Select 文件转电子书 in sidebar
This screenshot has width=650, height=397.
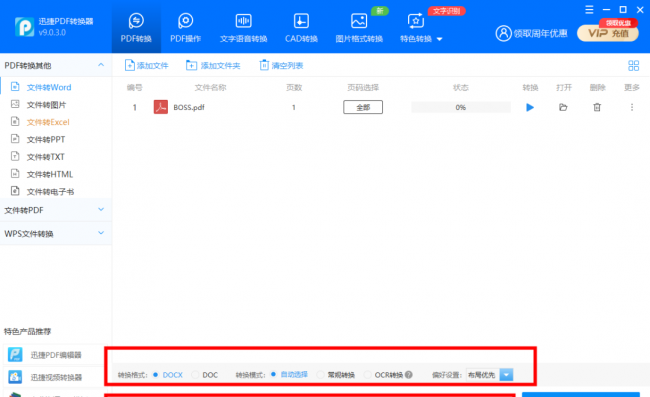point(50,192)
